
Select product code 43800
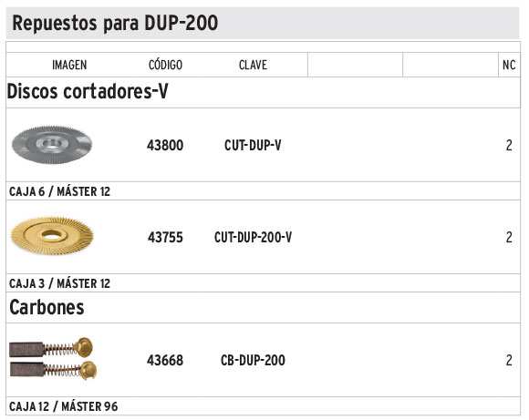click(x=165, y=145)
